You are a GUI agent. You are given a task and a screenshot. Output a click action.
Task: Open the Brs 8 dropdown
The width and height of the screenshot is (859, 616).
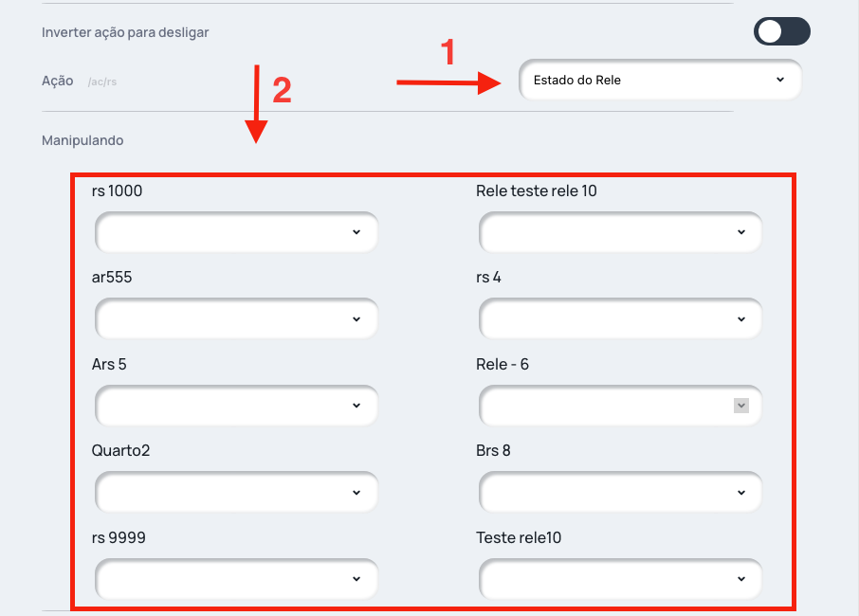pos(620,492)
